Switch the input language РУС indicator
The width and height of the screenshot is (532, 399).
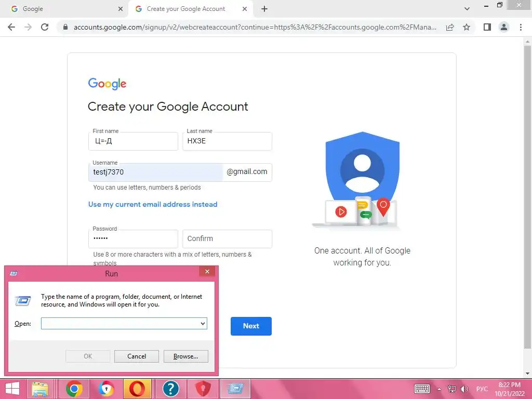click(x=482, y=389)
